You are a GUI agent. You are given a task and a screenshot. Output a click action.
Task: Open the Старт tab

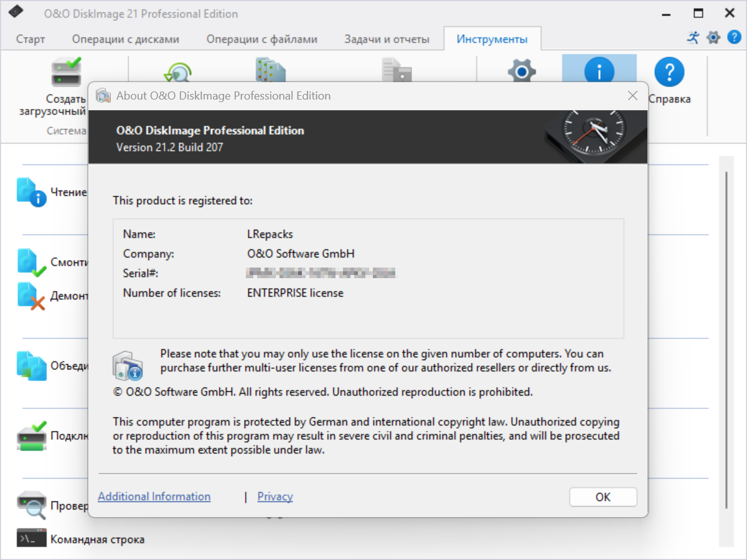(x=31, y=39)
